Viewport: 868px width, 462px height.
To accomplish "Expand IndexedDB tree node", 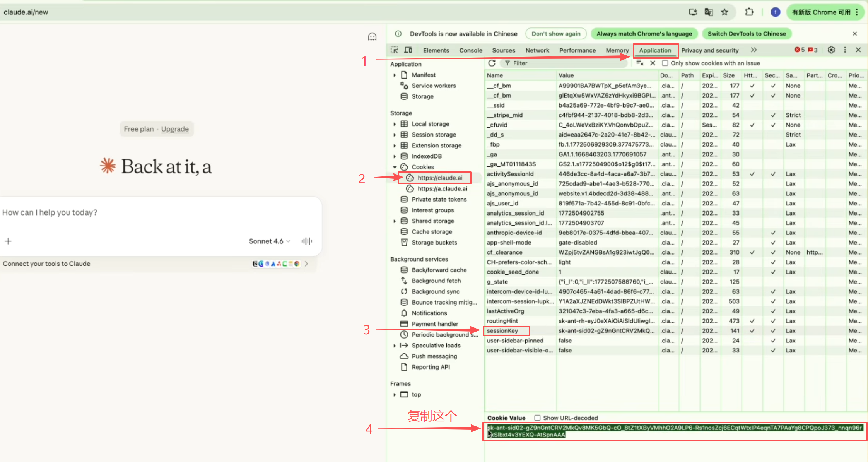I will click(x=395, y=157).
